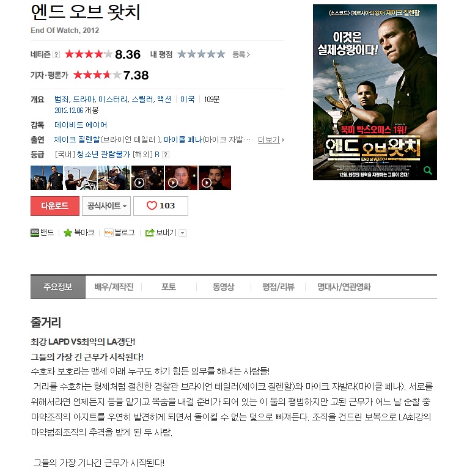The image size is (467, 476).
Task: Add a bookmark with the green star
Action: point(68,233)
